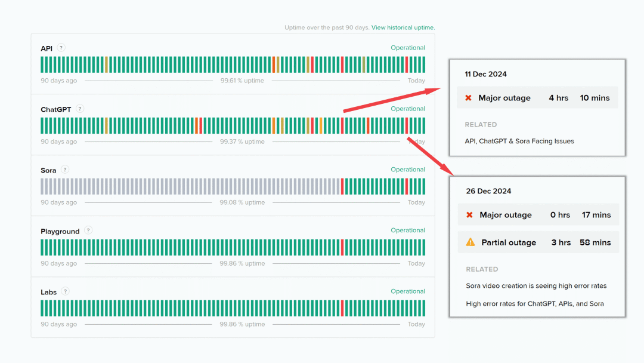The height and width of the screenshot is (363, 644).
Task: Click the Operational status for Labs
Action: 408,291
